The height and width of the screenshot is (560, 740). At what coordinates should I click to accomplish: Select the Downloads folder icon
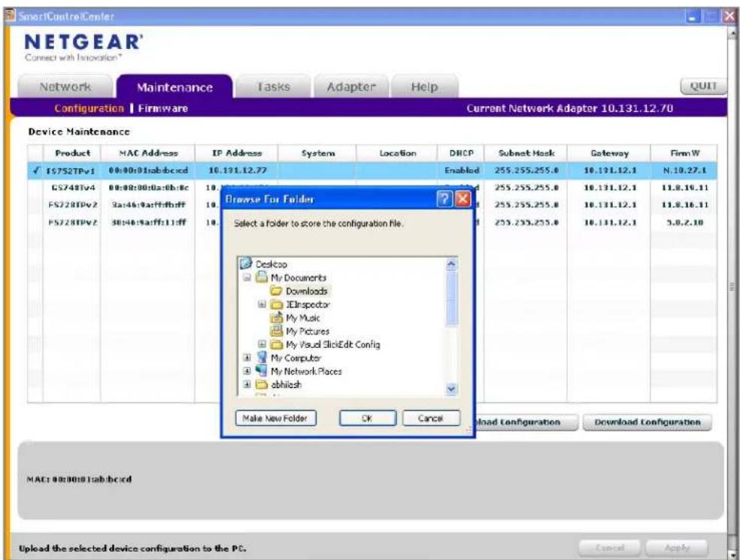point(276,291)
